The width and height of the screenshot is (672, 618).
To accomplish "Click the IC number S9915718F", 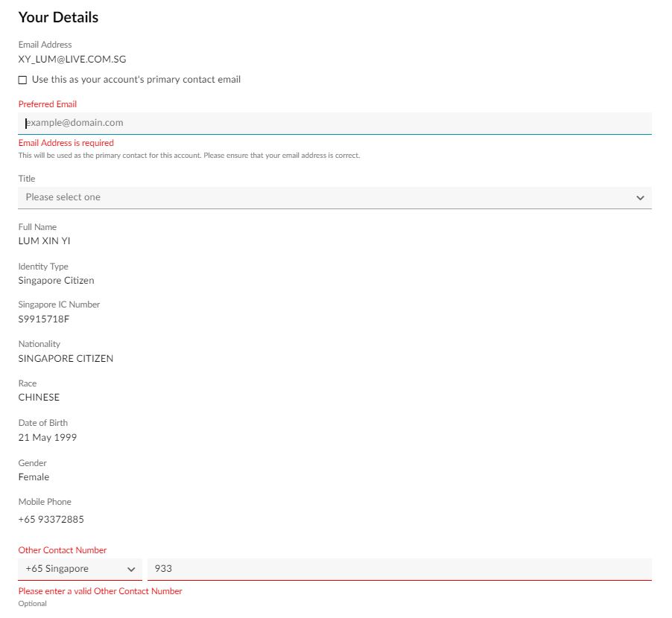I will click(44, 319).
